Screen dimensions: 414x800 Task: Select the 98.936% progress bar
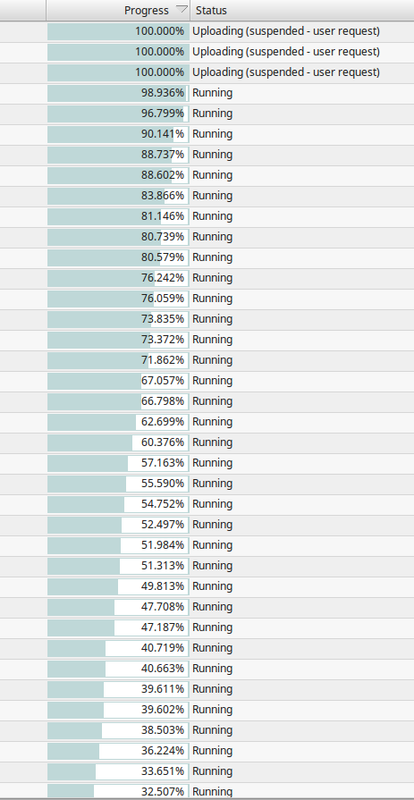[x=118, y=93]
